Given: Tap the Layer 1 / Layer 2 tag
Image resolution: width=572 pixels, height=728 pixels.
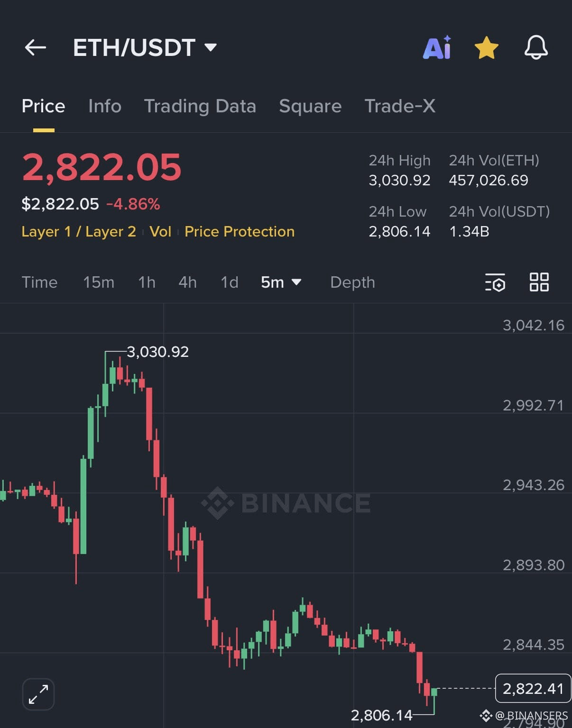Looking at the screenshot, I should (79, 231).
